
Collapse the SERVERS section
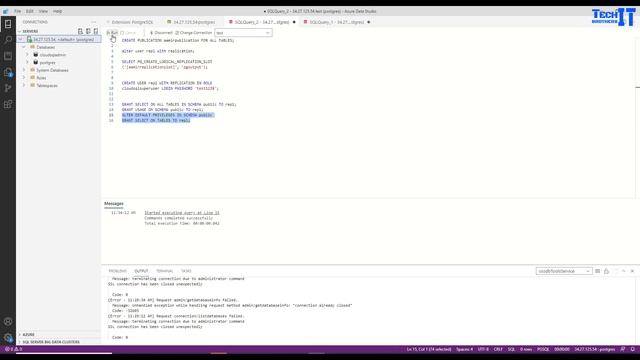pyautogui.click(x=19, y=31)
